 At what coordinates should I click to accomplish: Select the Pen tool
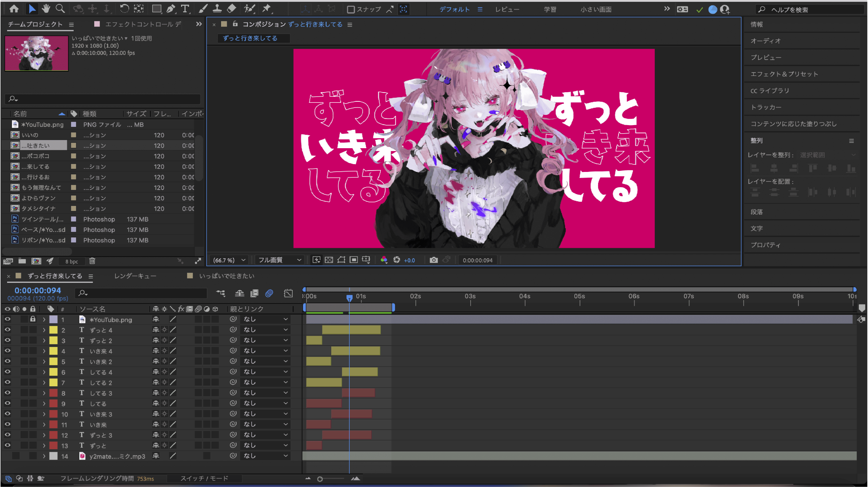[171, 9]
